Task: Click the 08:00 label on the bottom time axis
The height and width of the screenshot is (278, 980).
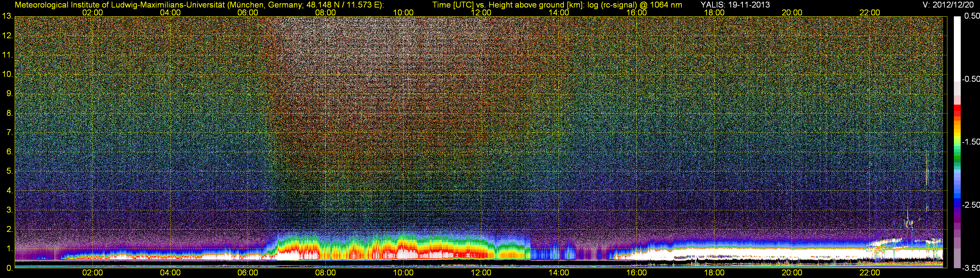Action: tap(326, 273)
